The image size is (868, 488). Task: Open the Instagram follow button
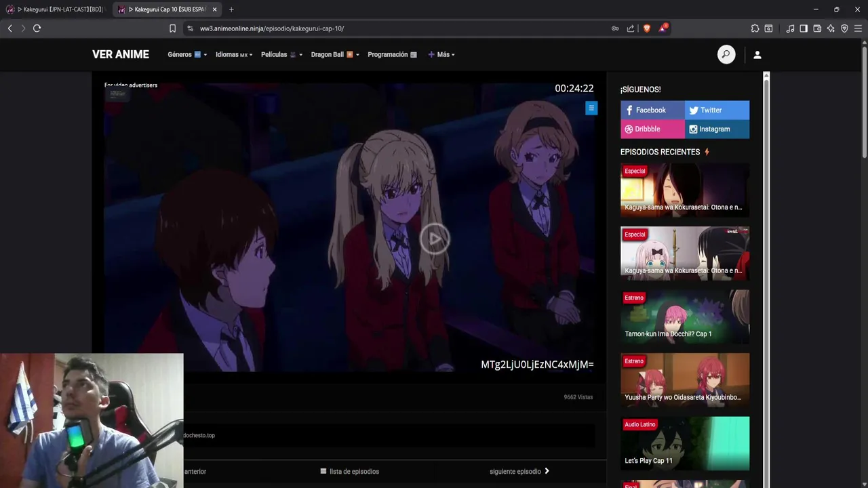click(x=717, y=129)
